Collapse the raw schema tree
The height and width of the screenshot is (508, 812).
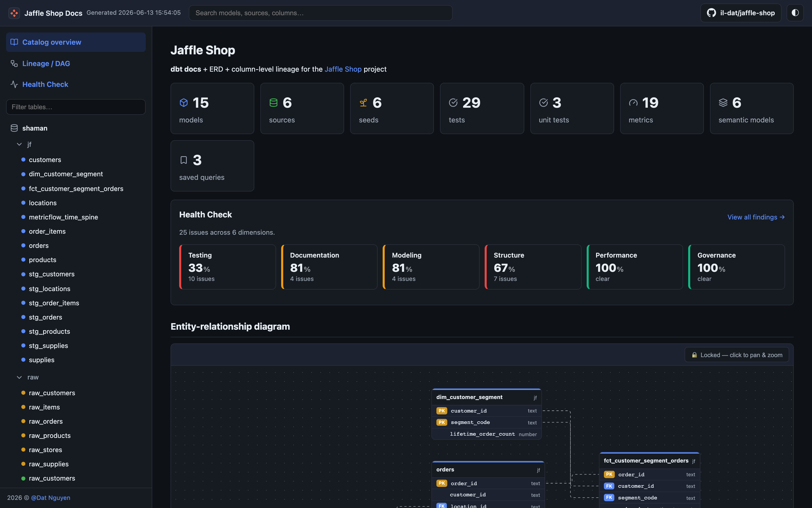(19, 377)
